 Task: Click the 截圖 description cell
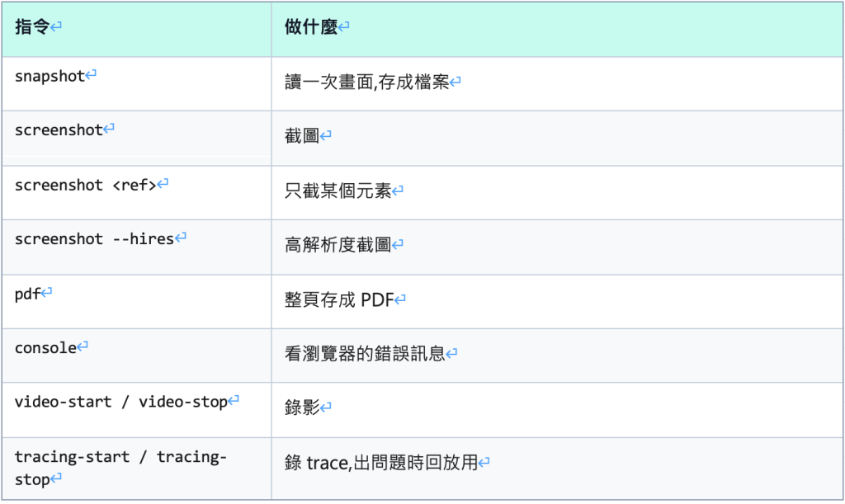coord(557,139)
